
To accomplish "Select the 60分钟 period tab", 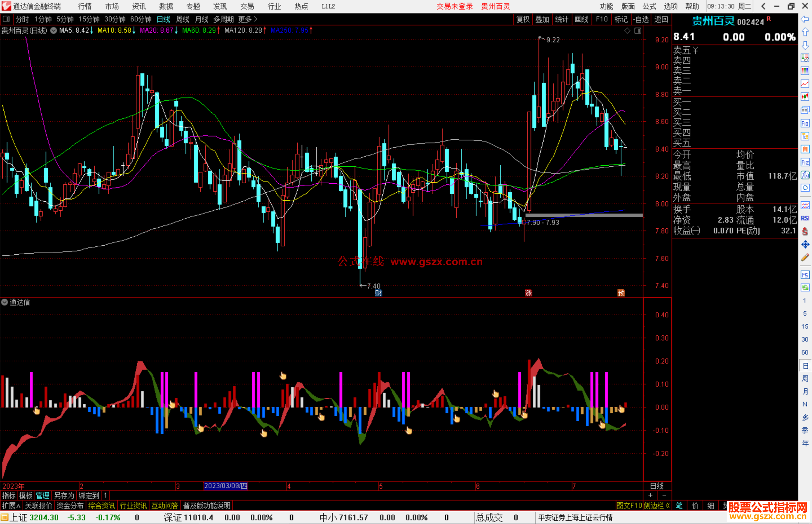I will 141,19.
